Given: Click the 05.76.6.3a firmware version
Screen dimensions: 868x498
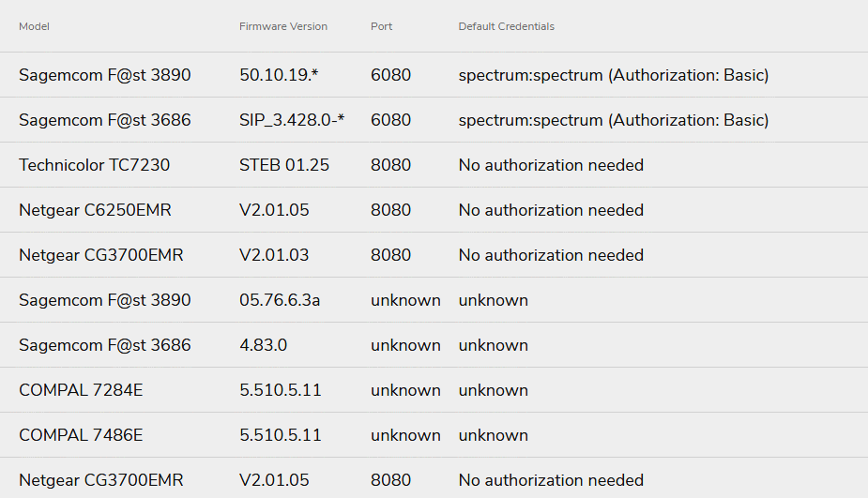Looking at the screenshot, I should click(x=280, y=300).
